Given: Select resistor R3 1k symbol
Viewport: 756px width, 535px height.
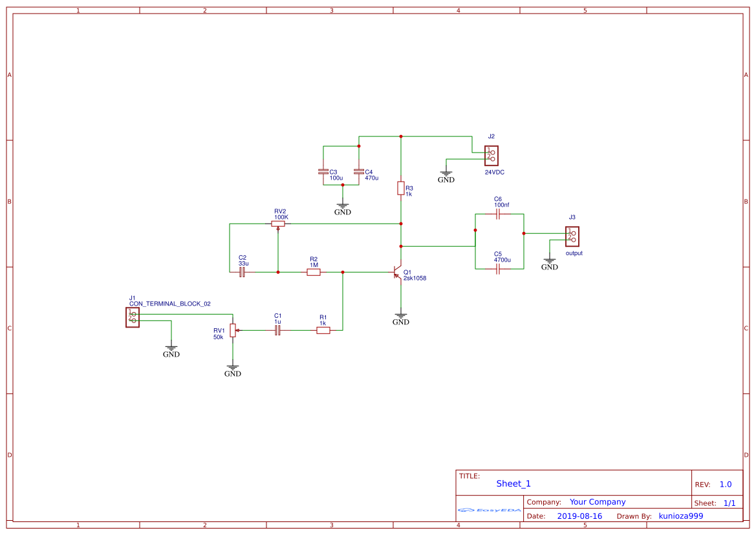Looking at the screenshot, I should (402, 189).
